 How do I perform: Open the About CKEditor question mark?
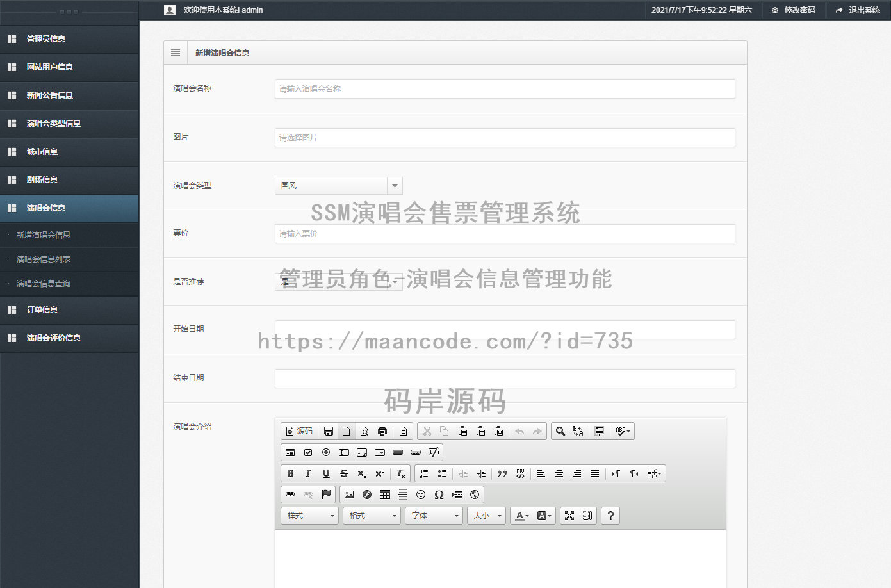click(x=610, y=516)
